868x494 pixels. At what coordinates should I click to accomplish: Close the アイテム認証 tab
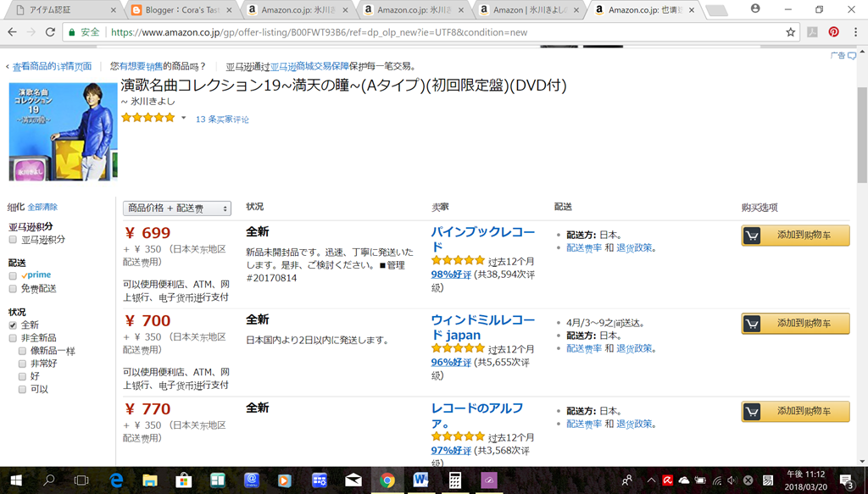click(x=114, y=10)
